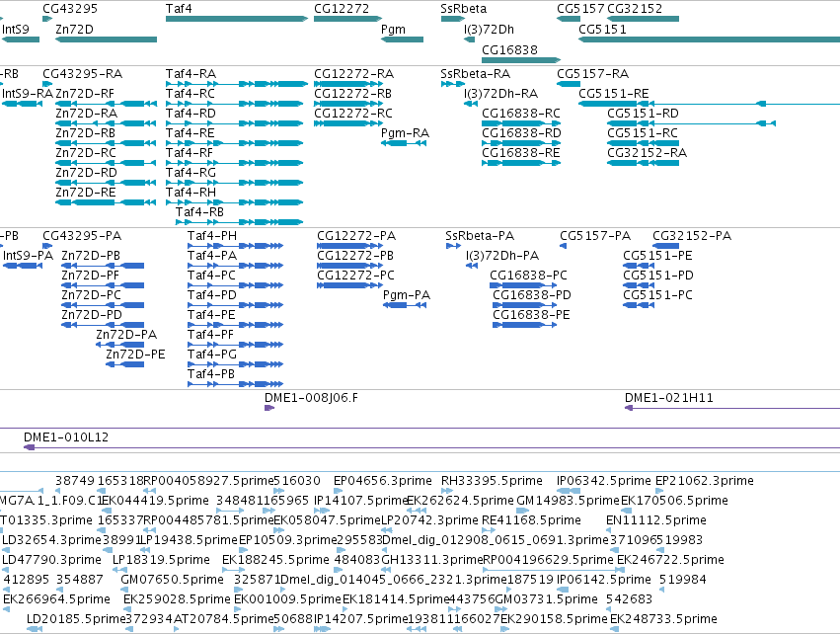Viewport: 840px width, 634px height.
Task: Click the l(3)72Dh-RA transcript label
Action: click(500, 93)
